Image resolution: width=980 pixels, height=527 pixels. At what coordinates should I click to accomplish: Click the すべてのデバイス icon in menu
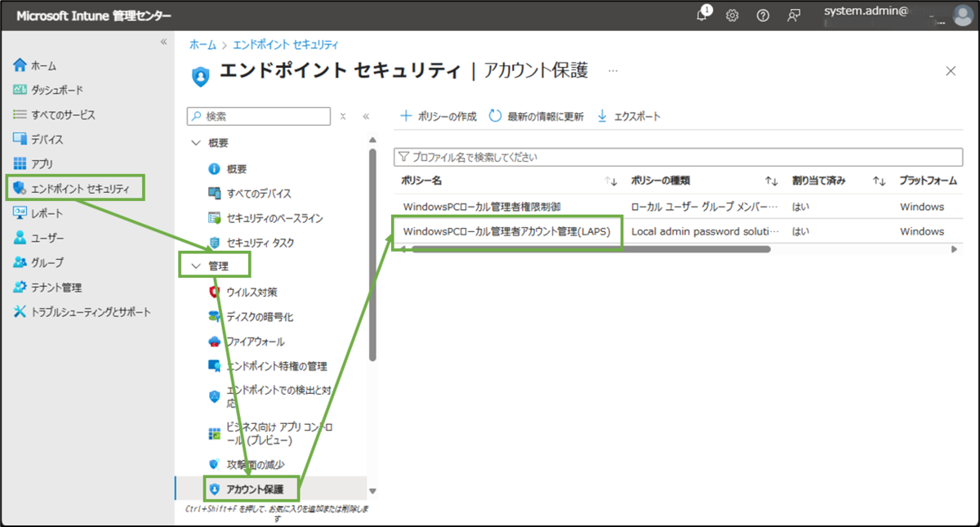215,194
